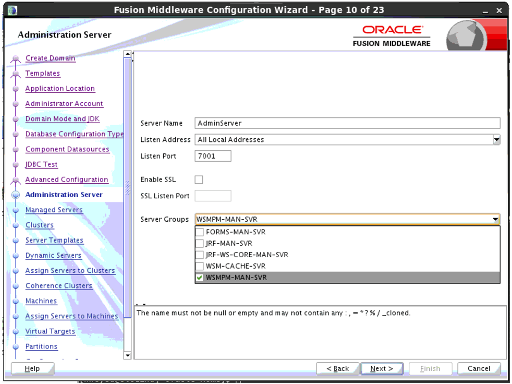This screenshot has width=512, height=384.
Task: Click the SSL Listen Port field
Action: click(213, 196)
